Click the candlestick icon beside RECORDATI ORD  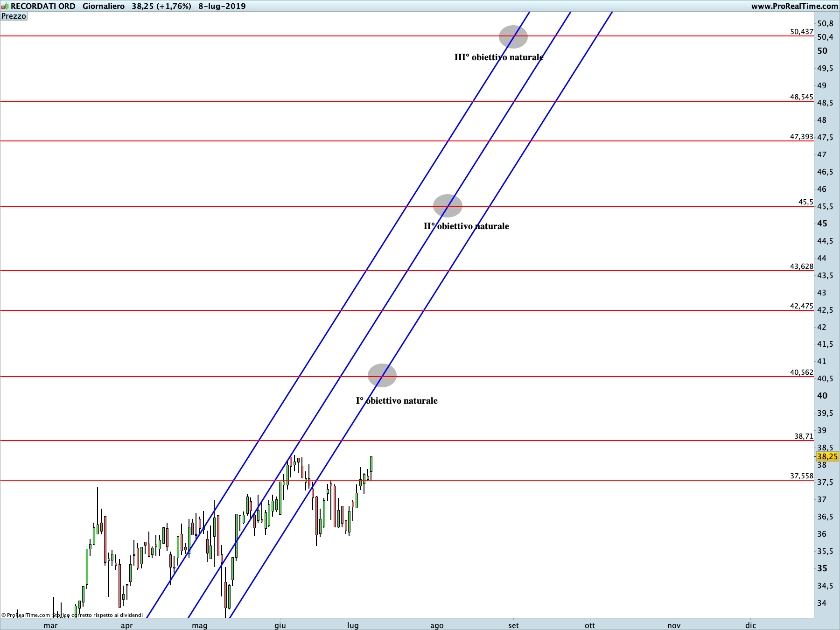5,7
